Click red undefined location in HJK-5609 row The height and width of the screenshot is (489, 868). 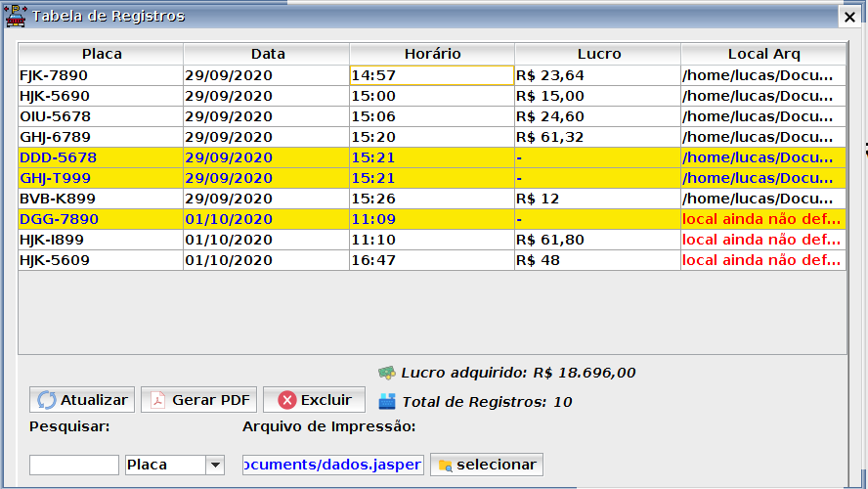[763, 260]
